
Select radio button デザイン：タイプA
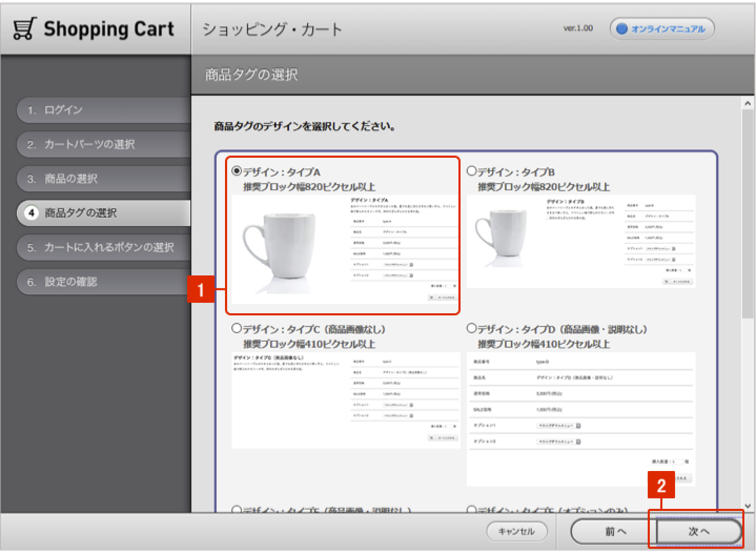click(237, 171)
